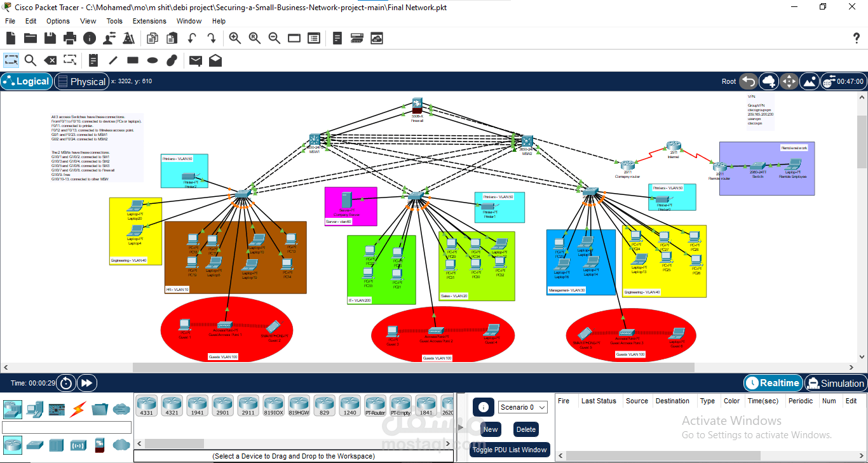This screenshot has width=868, height=463.
Task: Go back a level with Root arrow
Action: pyautogui.click(x=749, y=81)
